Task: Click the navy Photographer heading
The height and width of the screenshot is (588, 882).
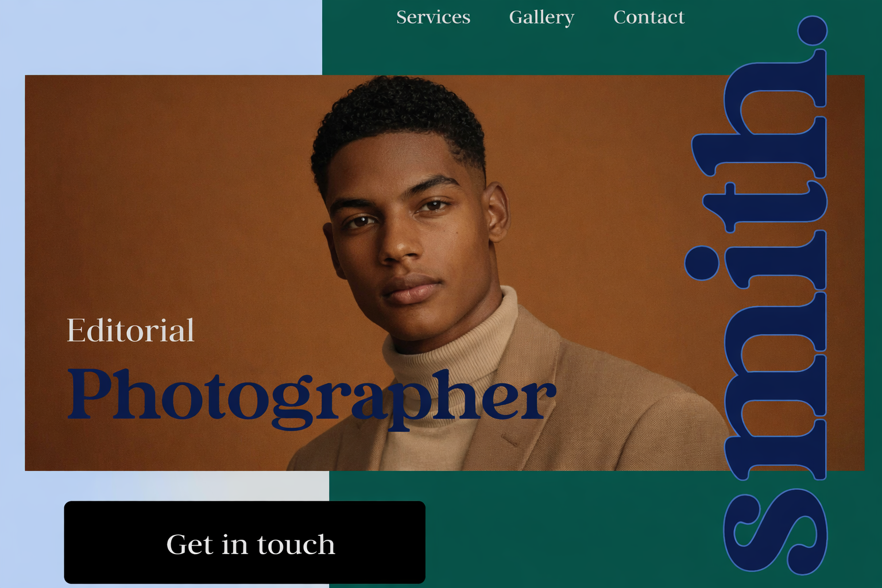Action: click(x=312, y=397)
